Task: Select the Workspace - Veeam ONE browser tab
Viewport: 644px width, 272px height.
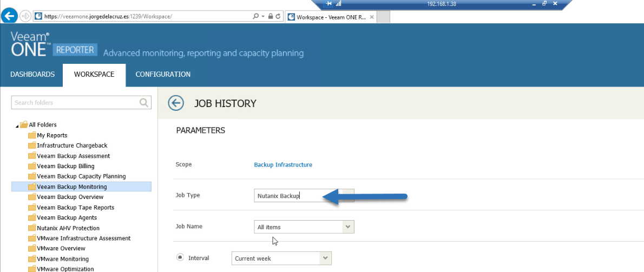Action: click(331, 17)
